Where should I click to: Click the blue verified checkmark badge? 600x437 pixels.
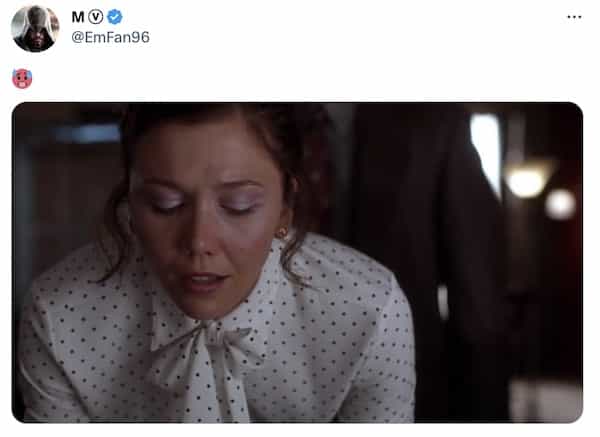114,17
